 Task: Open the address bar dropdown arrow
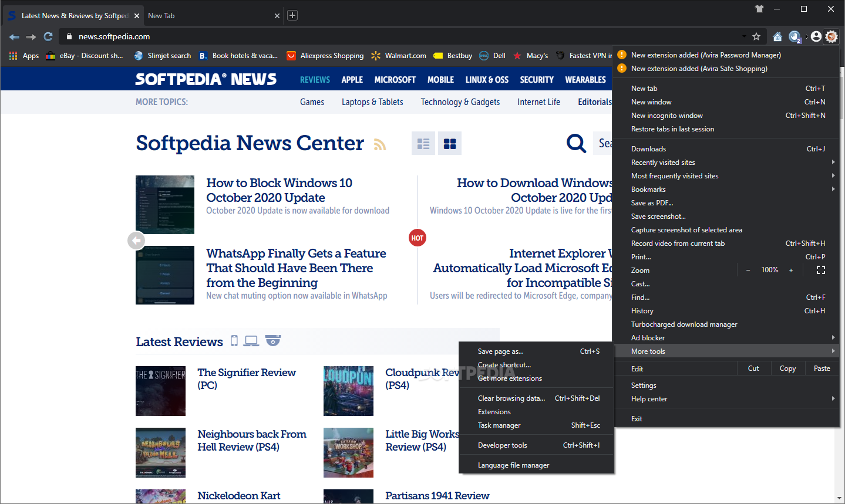coord(744,36)
